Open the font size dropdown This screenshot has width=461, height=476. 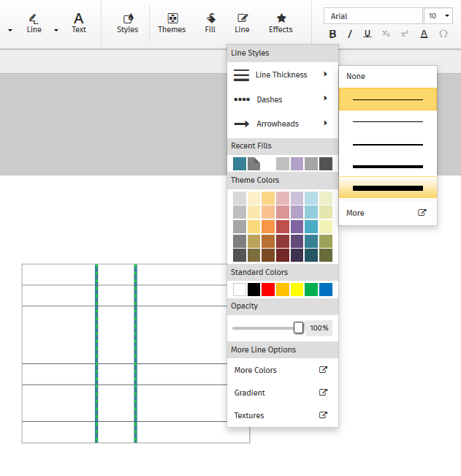[x=438, y=15]
